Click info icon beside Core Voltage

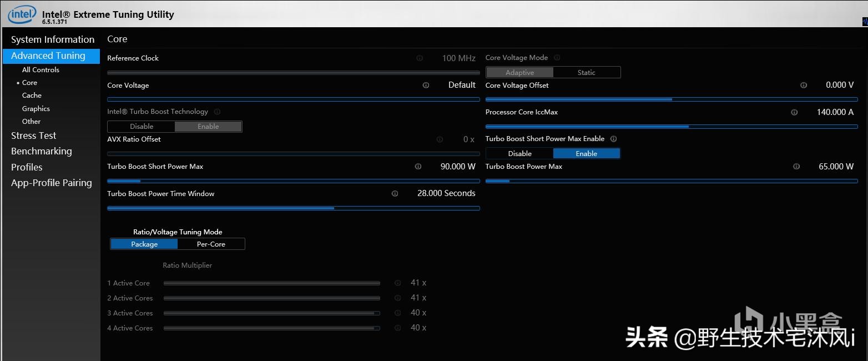[x=426, y=86]
